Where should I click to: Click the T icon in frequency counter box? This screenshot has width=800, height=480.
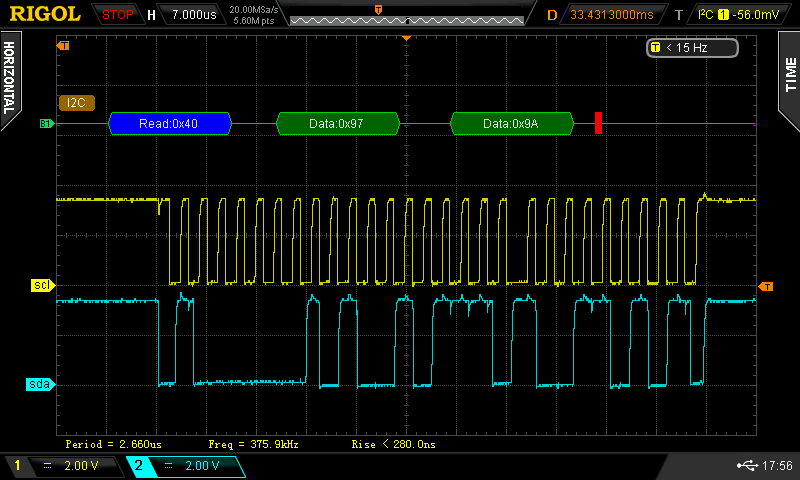pos(656,48)
